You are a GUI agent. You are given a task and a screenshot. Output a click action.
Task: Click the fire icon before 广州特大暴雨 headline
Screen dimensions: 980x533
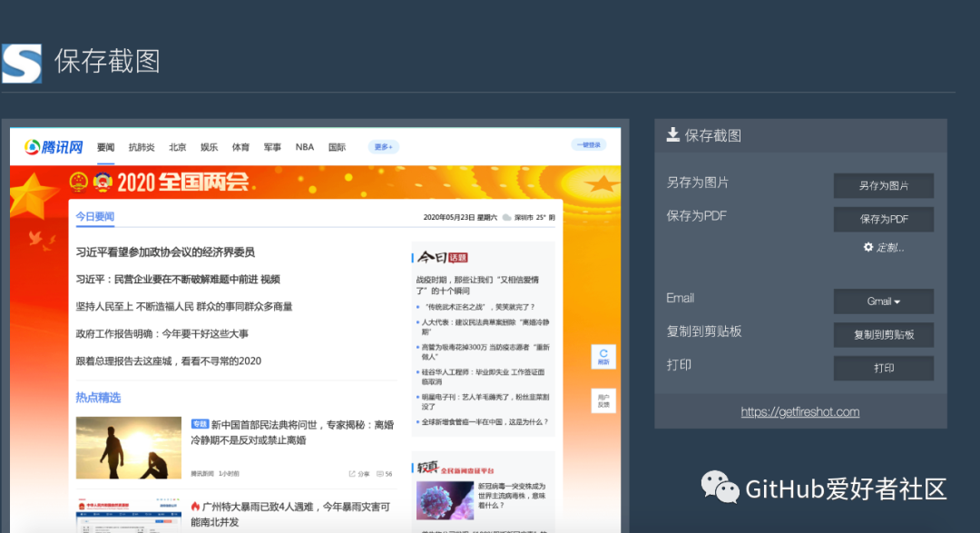pyautogui.click(x=195, y=506)
